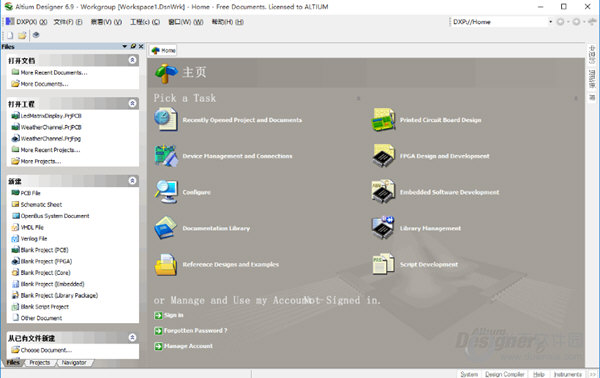Screen dimensions: 600x378
Task: Click More Projects link
Action: click(x=41, y=161)
